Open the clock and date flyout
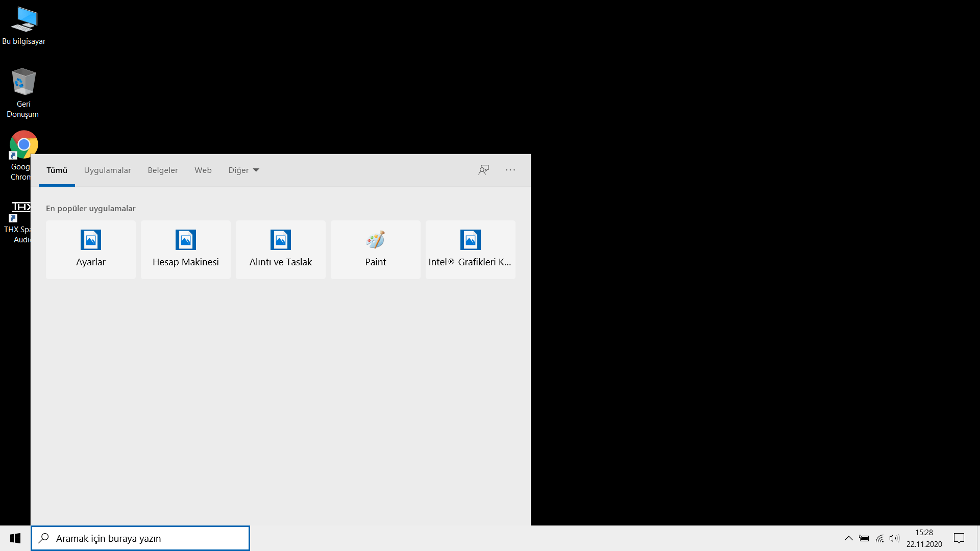 924,538
